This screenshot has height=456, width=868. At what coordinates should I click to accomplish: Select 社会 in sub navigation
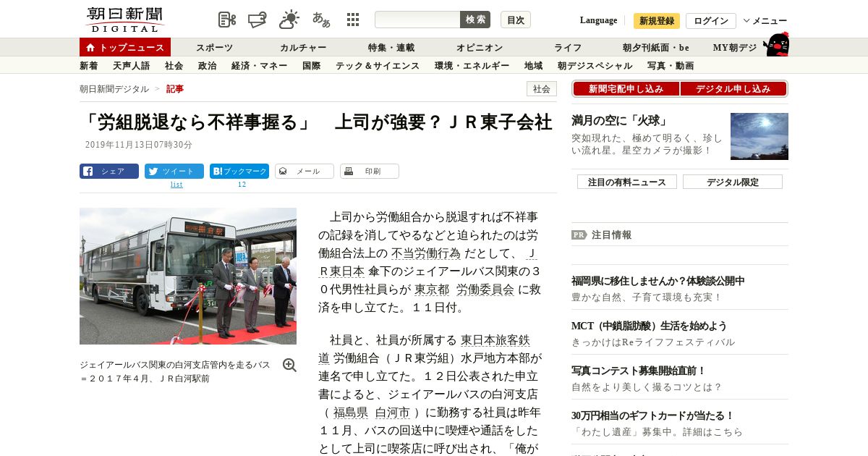tap(174, 66)
